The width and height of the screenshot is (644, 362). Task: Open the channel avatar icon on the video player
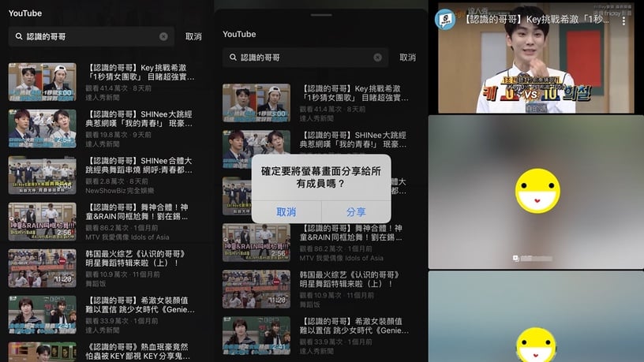tap(446, 19)
